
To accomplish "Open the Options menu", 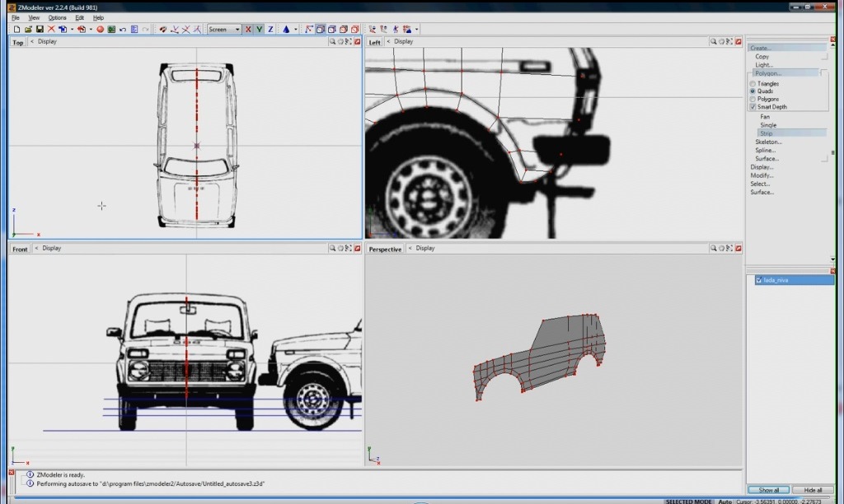I will pos(57,17).
